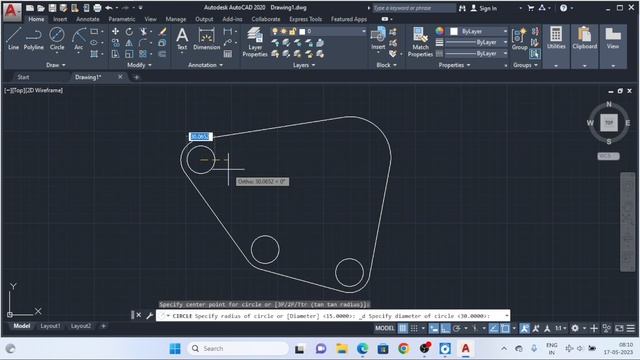This screenshot has height=360, width=640.
Task: Click the Trim tool icon
Action: pyautogui.click(x=143, y=31)
